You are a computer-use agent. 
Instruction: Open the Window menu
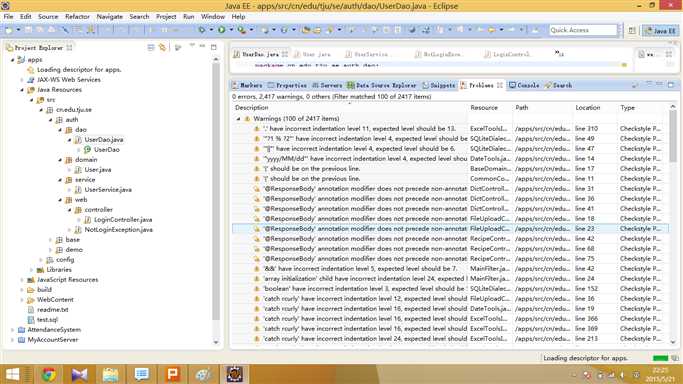213,17
